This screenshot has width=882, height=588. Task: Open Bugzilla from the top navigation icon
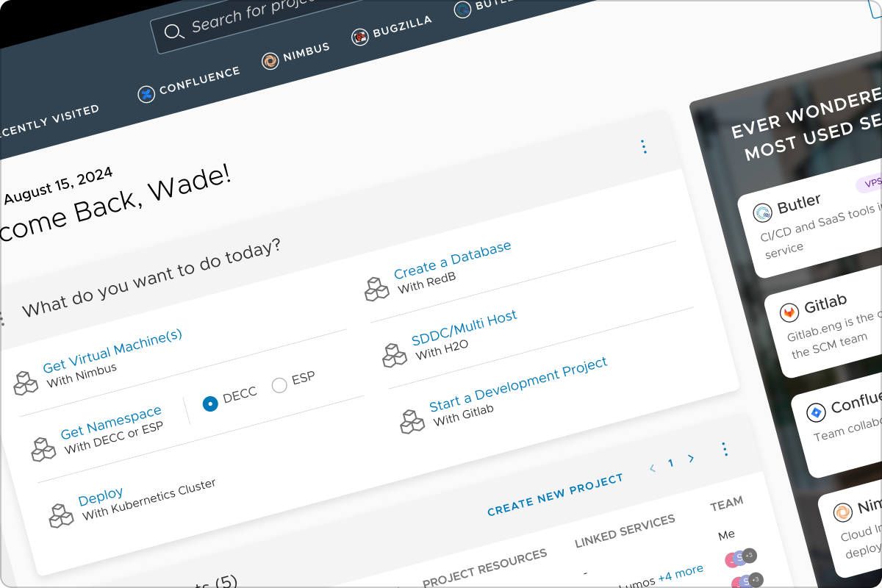(359, 37)
